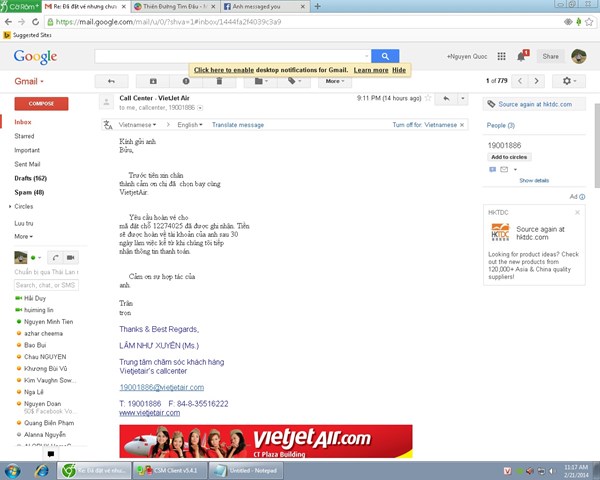The image size is (600, 480).
Task: Open Spam (48) folder
Action: [29, 192]
